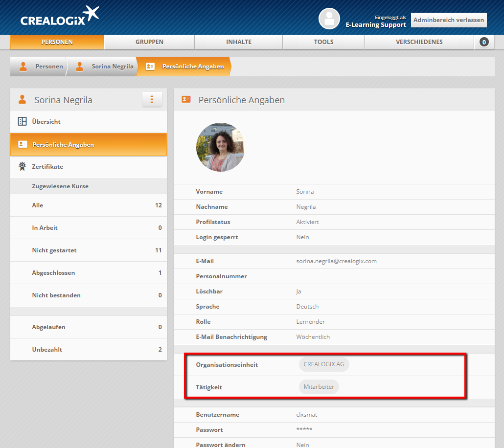This screenshot has width=504, height=448.
Task: Click the Tätigkeit label
Action: click(209, 387)
